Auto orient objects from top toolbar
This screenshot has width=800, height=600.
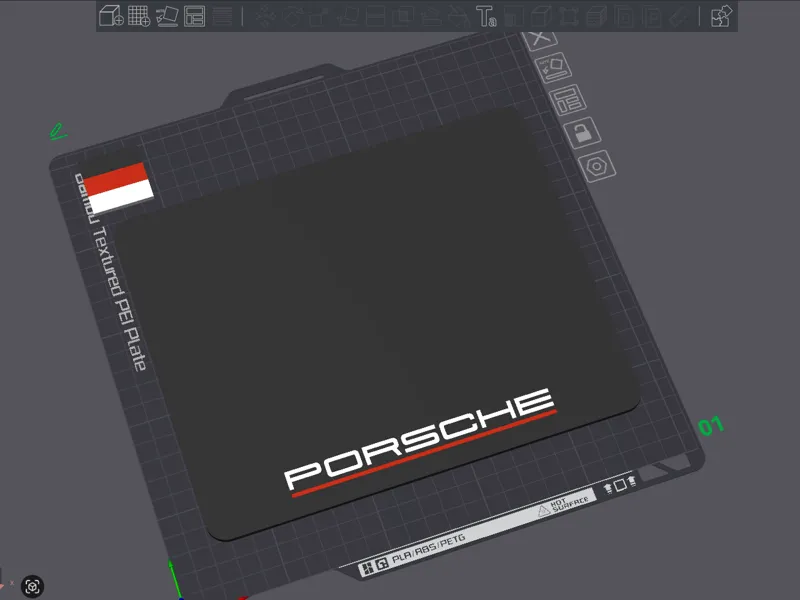pyautogui.click(x=167, y=16)
